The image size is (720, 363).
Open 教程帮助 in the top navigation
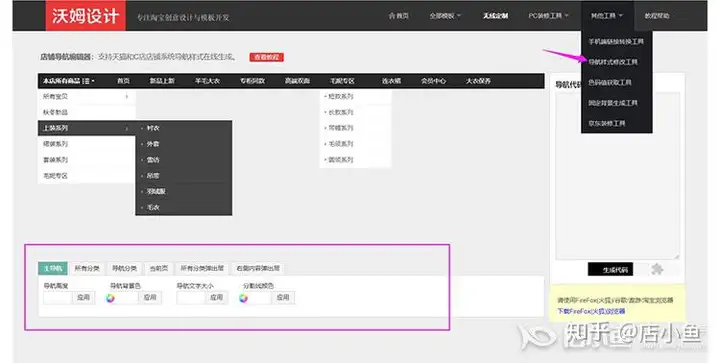(x=657, y=16)
